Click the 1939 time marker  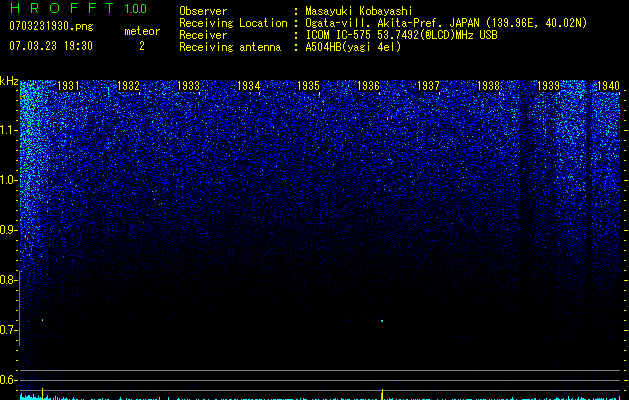(x=548, y=86)
